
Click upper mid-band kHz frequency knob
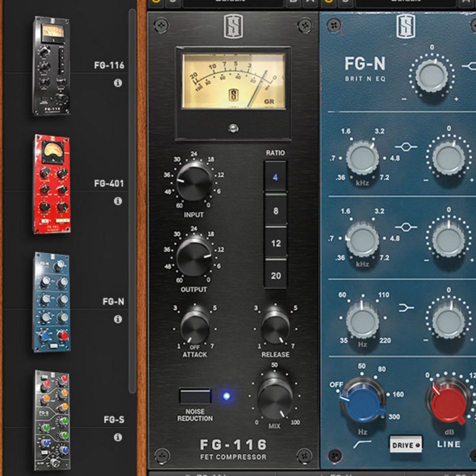point(363,158)
